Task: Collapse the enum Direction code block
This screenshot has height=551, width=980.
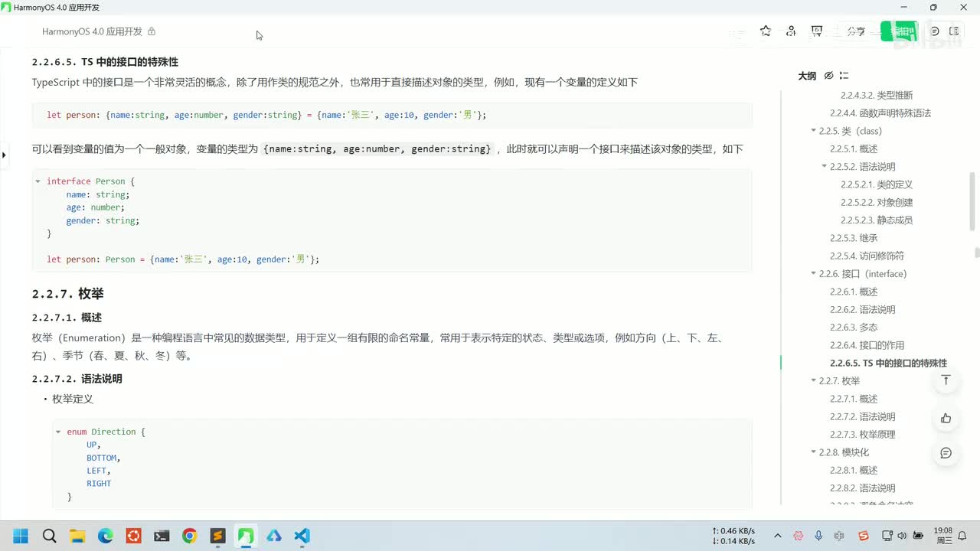Action: [x=58, y=432]
